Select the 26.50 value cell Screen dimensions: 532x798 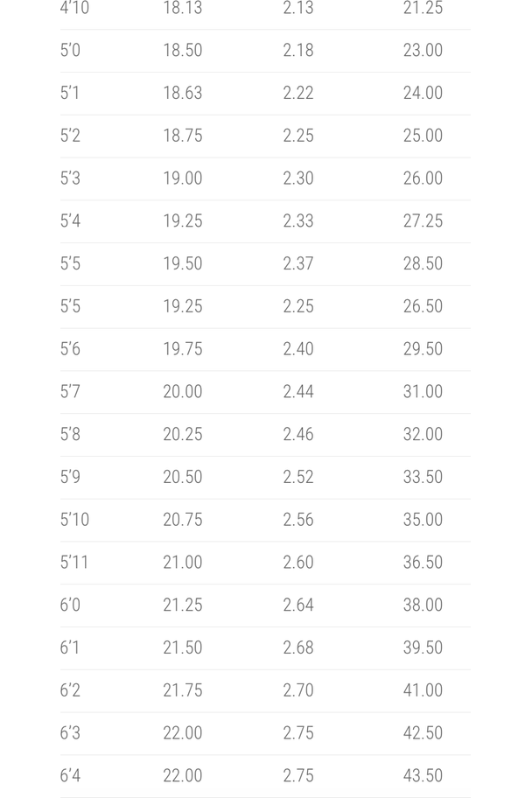(x=423, y=306)
